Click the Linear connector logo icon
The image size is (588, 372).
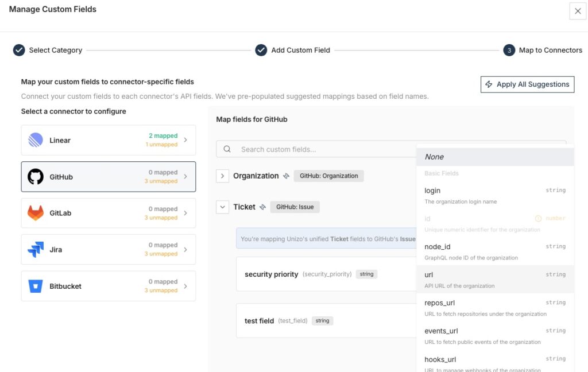point(36,140)
